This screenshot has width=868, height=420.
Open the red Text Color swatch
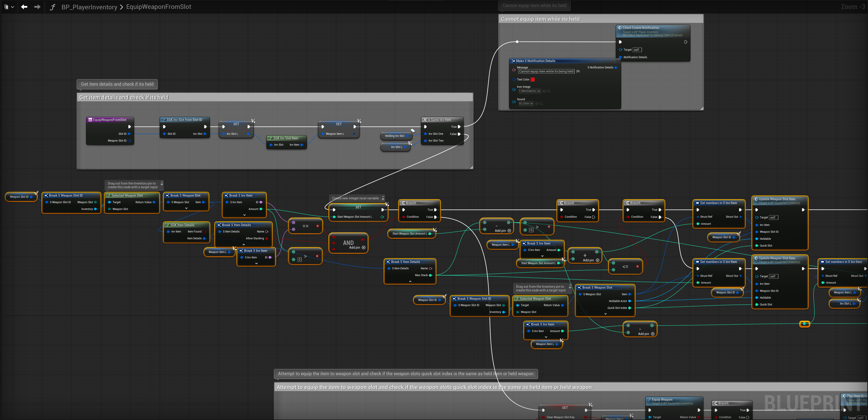[533, 80]
